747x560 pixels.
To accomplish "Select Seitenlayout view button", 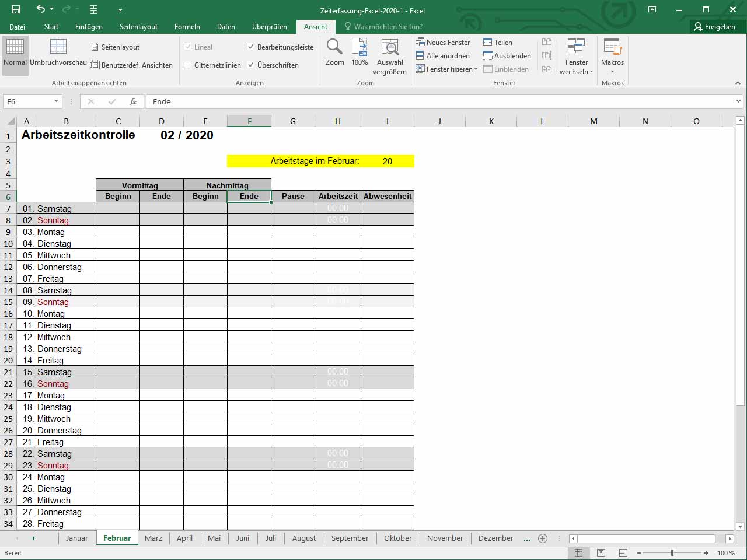I will (116, 47).
